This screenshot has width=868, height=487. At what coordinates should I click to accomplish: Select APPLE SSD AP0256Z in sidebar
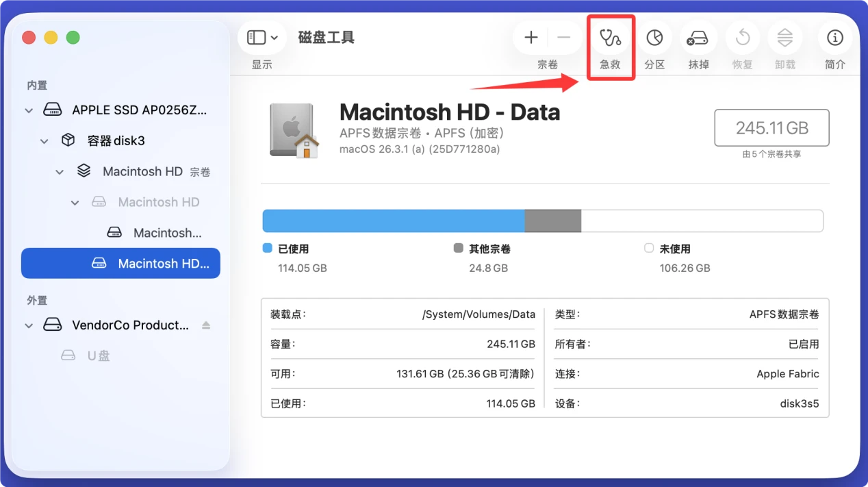tap(120, 110)
